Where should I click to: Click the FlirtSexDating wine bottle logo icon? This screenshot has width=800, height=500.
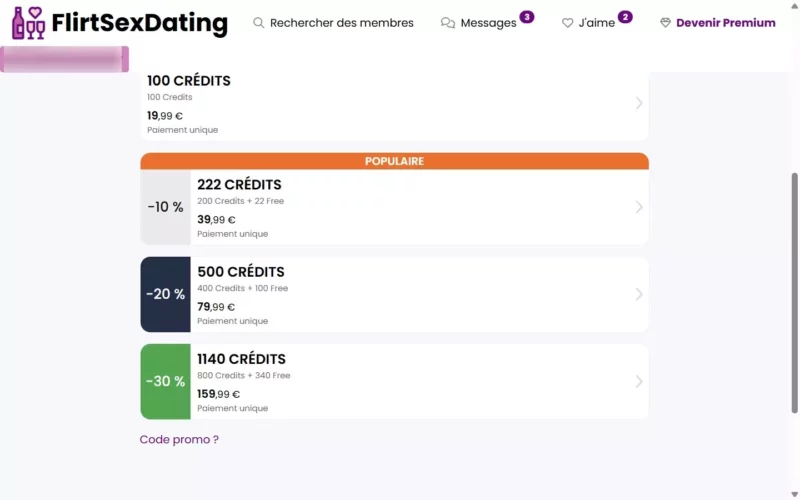[x=29, y=23]
